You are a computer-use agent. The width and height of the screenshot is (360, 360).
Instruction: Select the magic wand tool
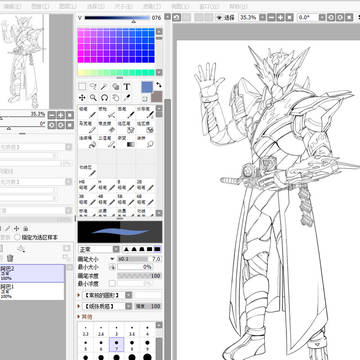(104, 87)
